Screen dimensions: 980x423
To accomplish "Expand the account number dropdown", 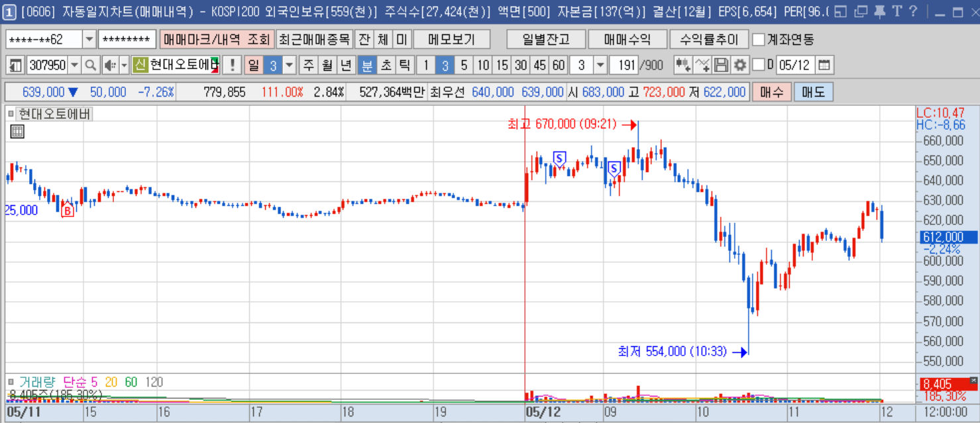I will tap(89, 39).
